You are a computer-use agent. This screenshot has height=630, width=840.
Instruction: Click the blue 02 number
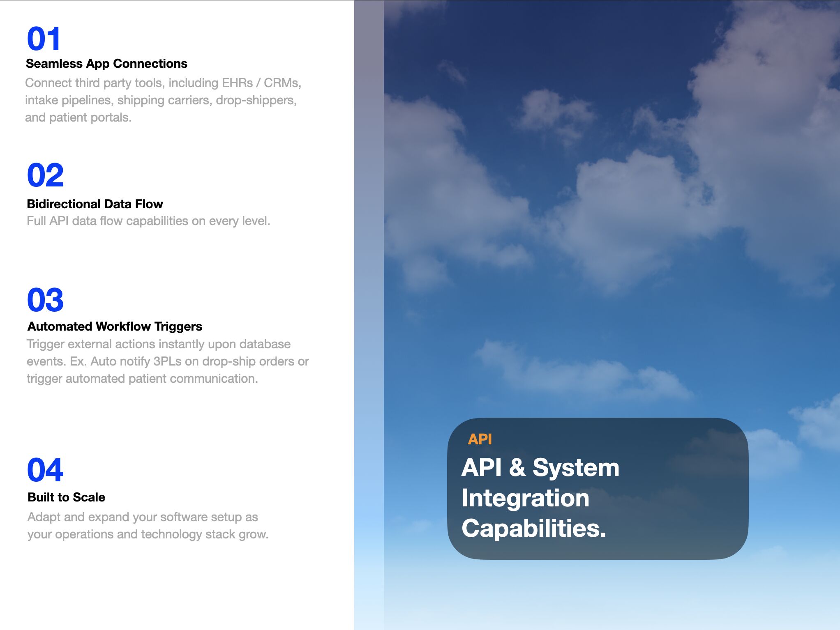coord(45,175)
